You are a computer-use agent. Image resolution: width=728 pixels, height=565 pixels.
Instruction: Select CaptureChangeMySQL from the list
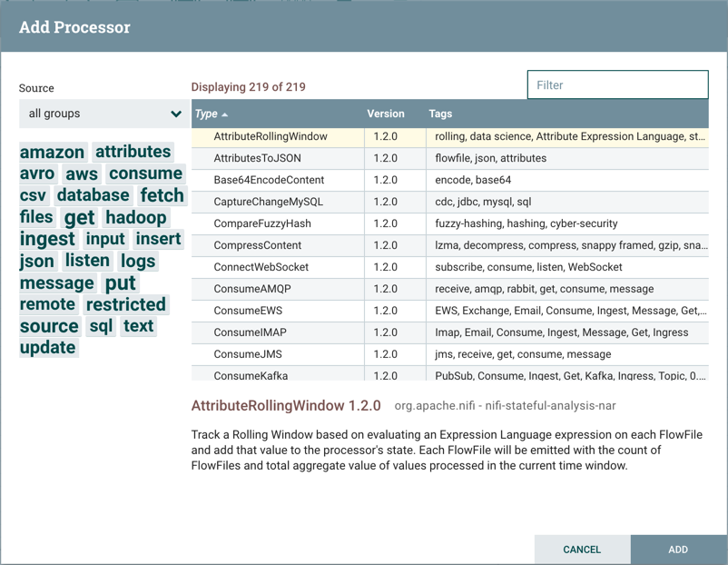point(268,202)
